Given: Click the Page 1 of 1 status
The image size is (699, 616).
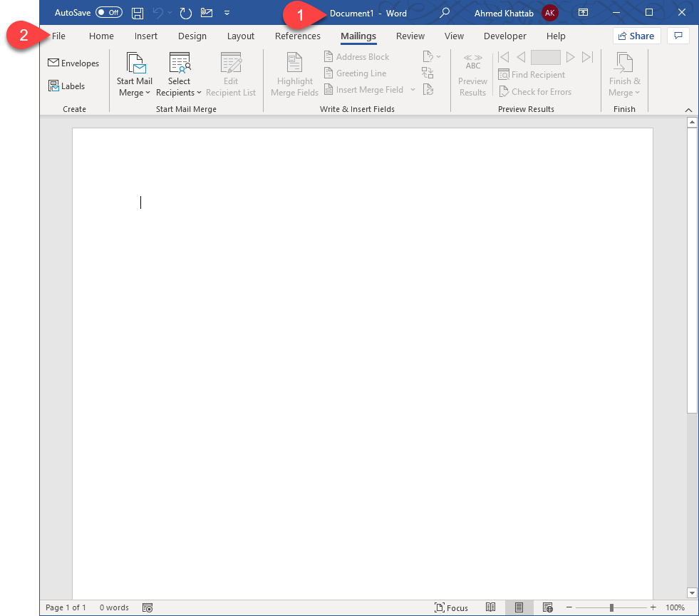Looking at the screenshot, I should [x=66, y=607].
